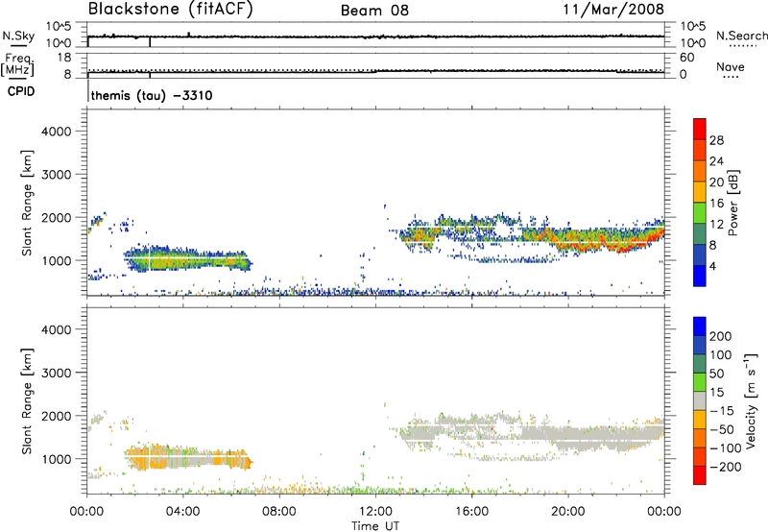
Task: Click the '200' tick on Velocity scale
Action: 721,336
